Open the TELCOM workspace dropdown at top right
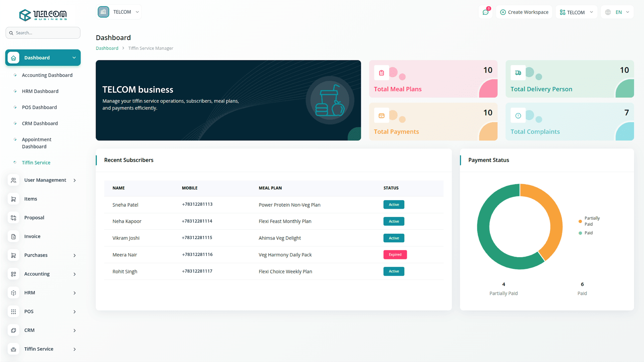 tap(576, 12)
